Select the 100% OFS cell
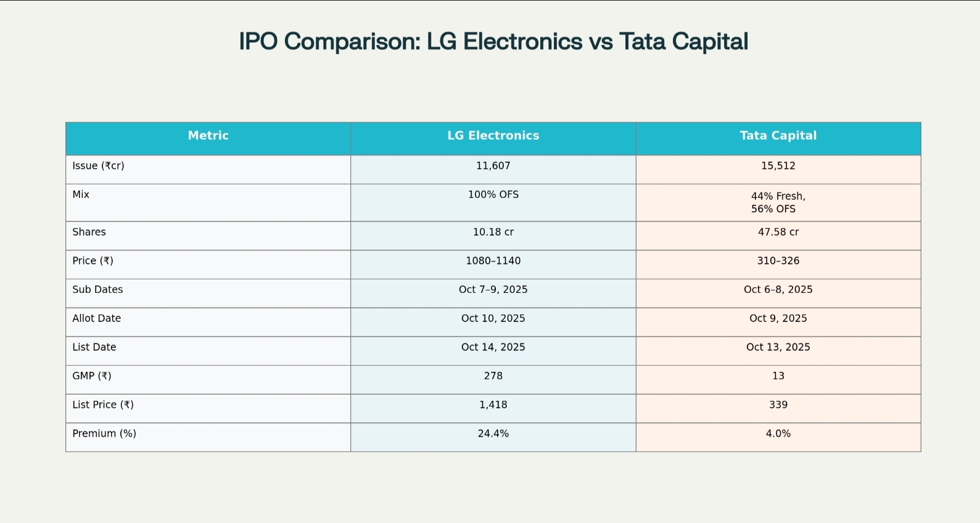Screen dimensions: 980x523 493,195
